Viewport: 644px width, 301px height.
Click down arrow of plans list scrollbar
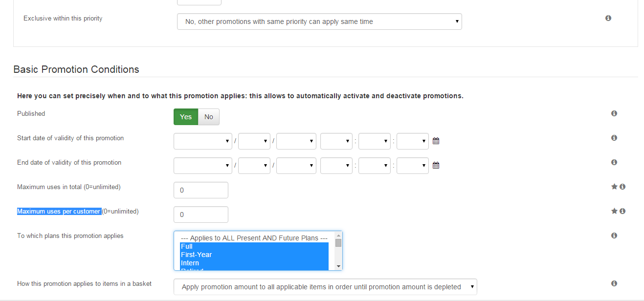click(x=338, y=266)
